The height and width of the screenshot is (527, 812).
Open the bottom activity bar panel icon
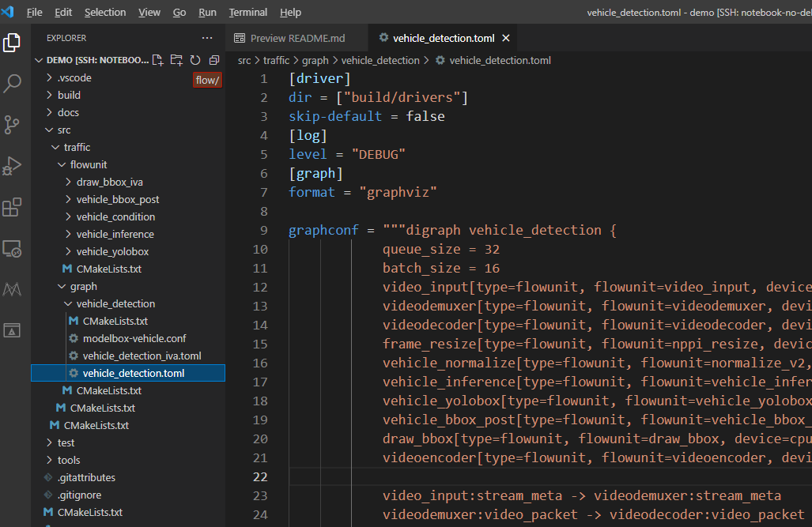12,329
